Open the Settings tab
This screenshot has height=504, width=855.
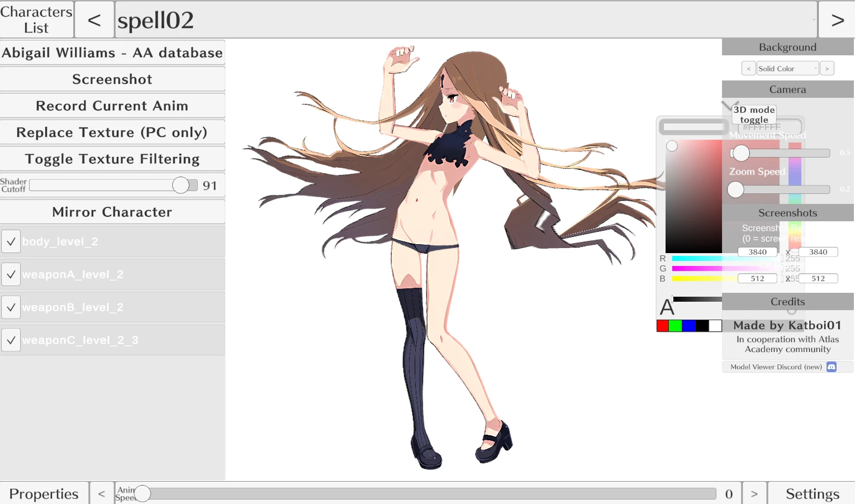coord(812,493)
